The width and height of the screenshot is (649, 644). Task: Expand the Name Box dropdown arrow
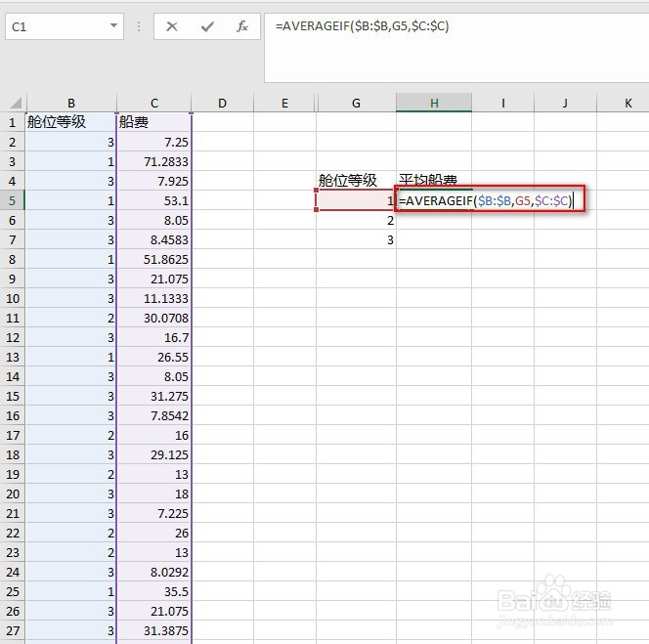pos(113,26)
